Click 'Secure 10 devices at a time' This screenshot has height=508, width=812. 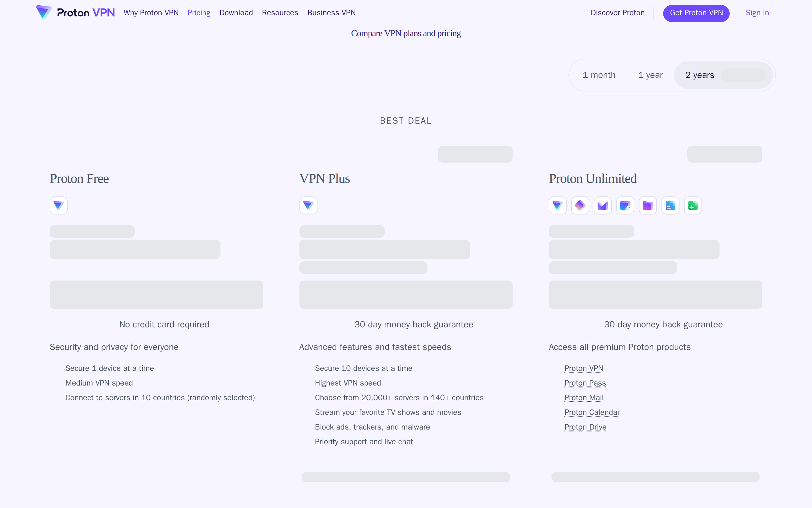pyautogui.click(x=364, y=368)
